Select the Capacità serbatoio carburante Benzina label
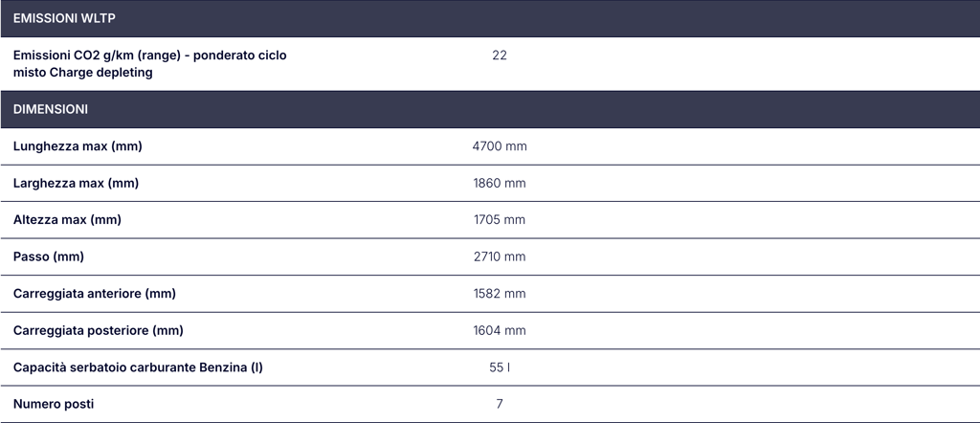This screenshot has height=423, width=980. click(138, 367)
